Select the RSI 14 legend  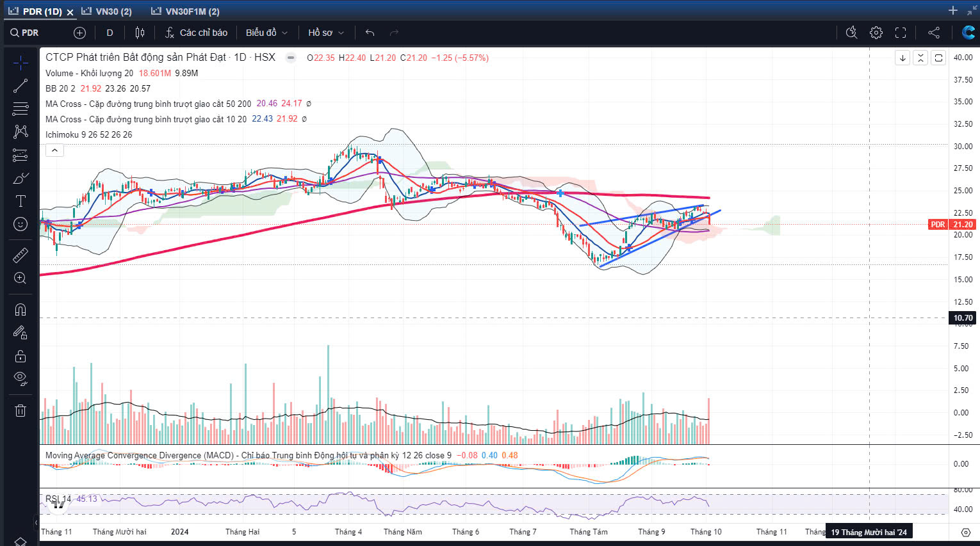coord(58,499)
